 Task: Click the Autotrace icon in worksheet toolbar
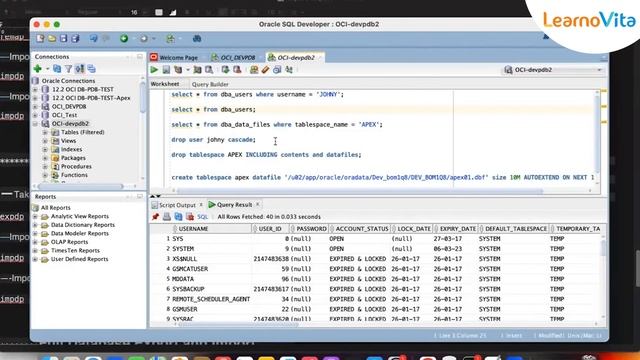pos(198,70)
